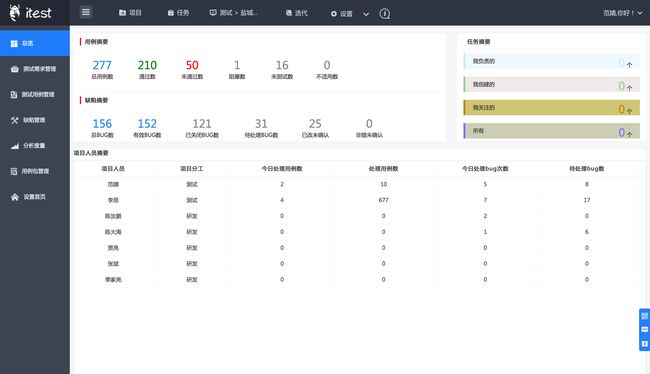Select the 总览 dashboard sidebar icon
650x374 pixels.
pyautogui.click(x=14, y=43)
